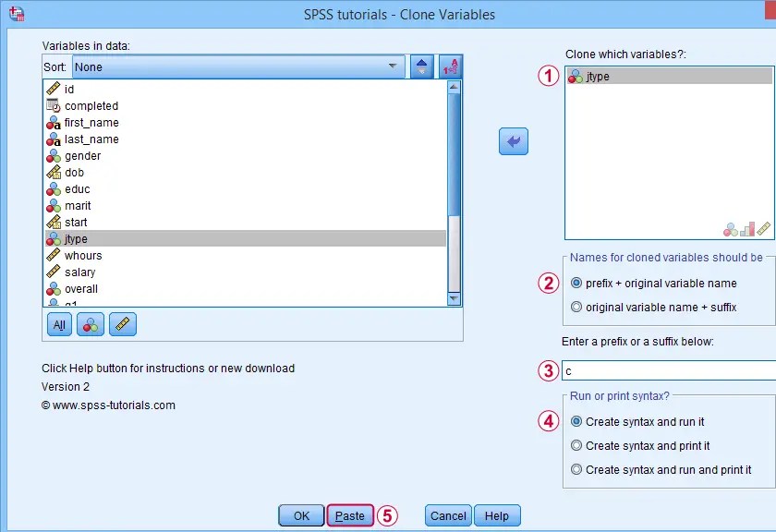Toggle ascending/descending sort arrows icon
Viewport: 776px width, 532px height.
coord(422,66)
